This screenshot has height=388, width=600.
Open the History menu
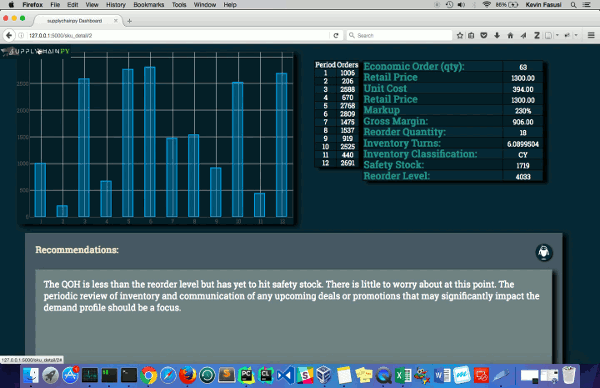point(116,5)
